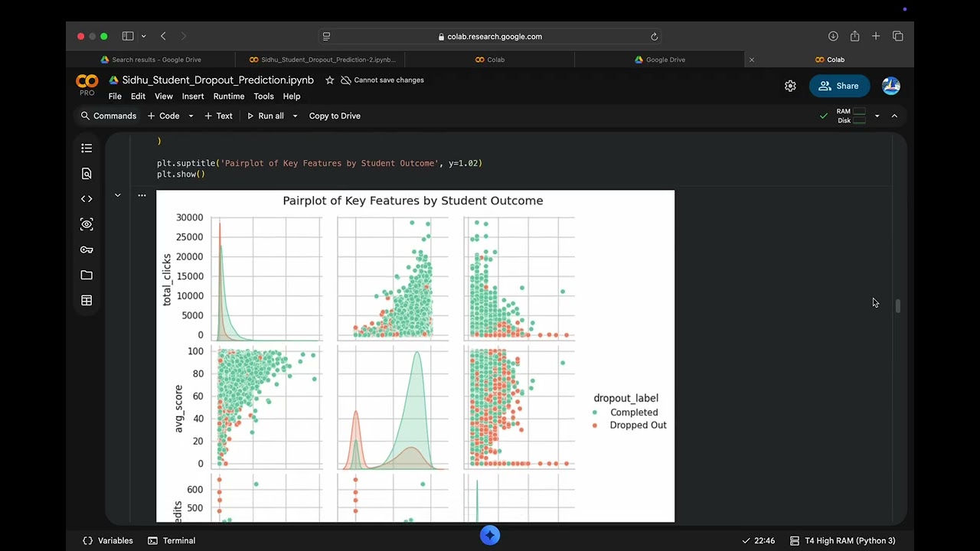Add a text cell with + Text
The height and width of the screenshot is (551, 980).
point(218,116)
